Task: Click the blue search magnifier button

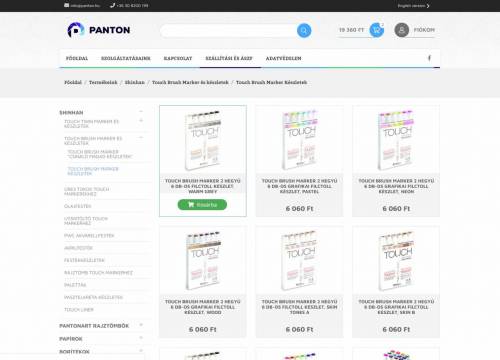Action: click(304, 30)
